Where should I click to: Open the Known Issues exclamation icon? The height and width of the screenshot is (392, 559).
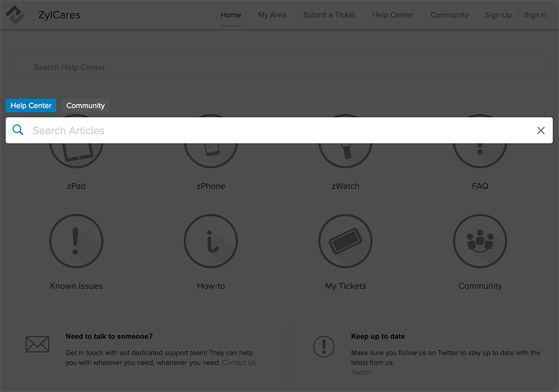(x=76, y=241)
